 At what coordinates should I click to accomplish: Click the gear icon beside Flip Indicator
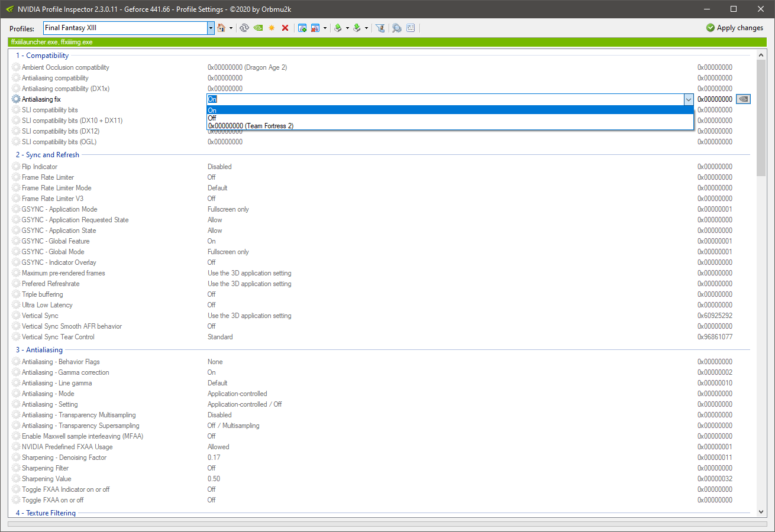tap(16, 167)
